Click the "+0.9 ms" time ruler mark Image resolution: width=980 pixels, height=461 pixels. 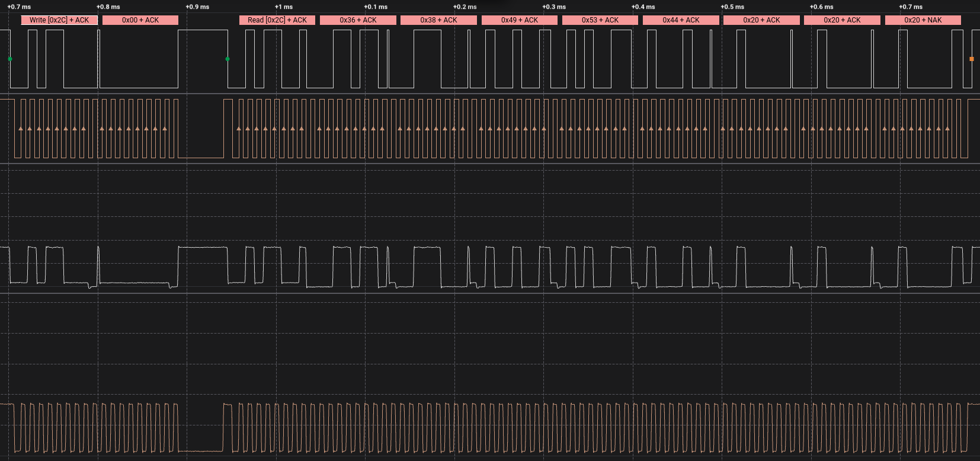tap(197, 7)
